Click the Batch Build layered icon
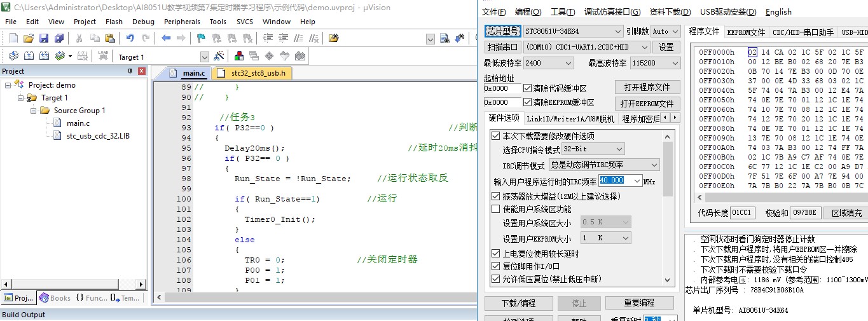The image size is (868, 321). pos(60,56)
